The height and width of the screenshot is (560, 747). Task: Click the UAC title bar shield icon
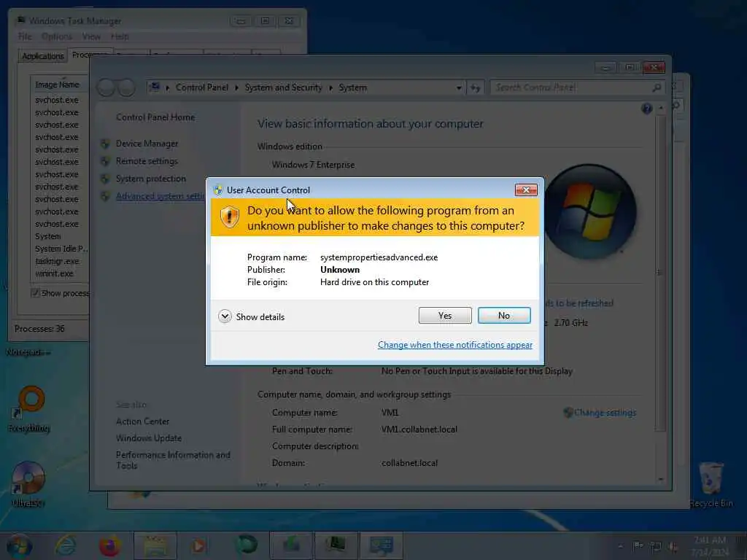click(218, 190)
